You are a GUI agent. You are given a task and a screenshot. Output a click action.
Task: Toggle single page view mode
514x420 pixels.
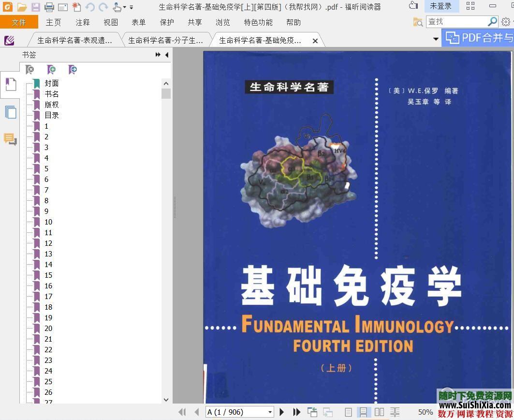pyautogui.click(x=347, y=412)
